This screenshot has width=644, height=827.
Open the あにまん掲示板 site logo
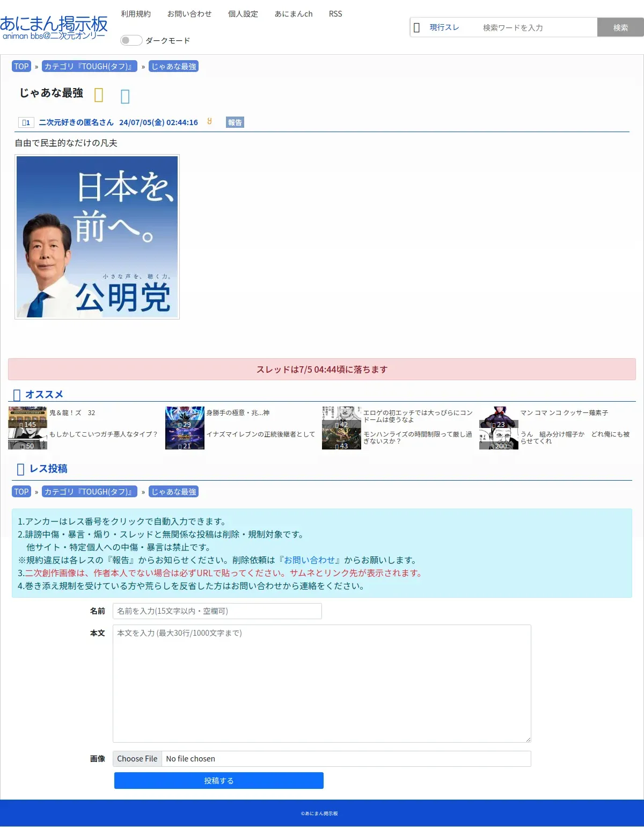(54, 27)
